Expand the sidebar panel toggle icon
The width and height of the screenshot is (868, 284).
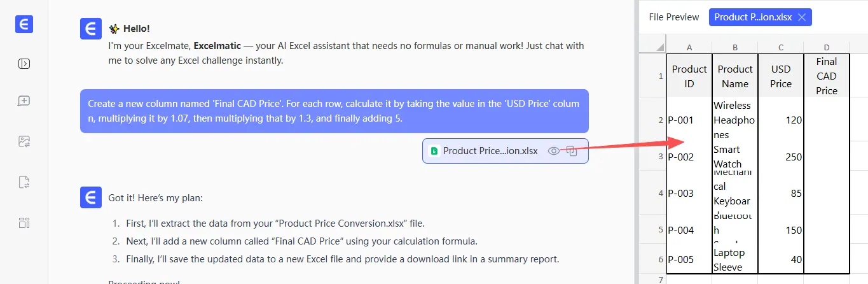(x=24, y=64)
